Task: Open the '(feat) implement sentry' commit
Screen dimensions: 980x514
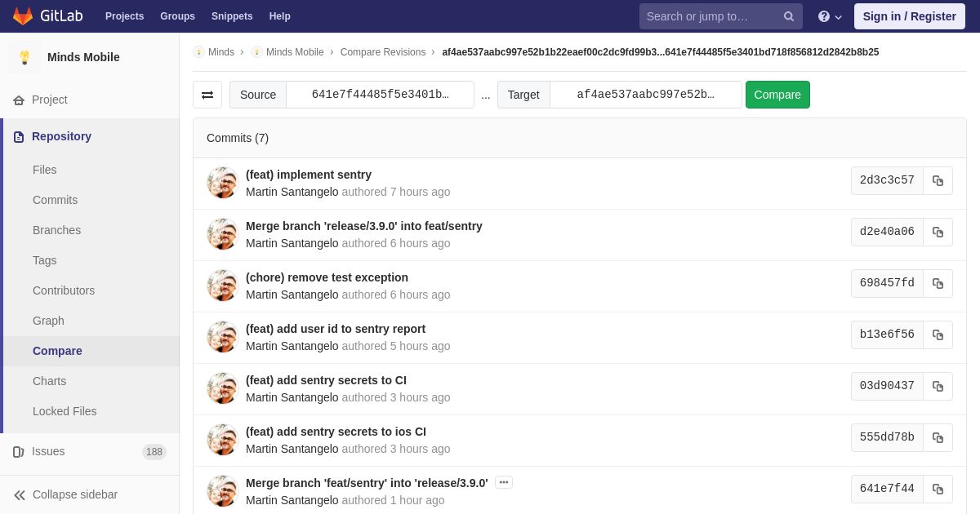Action: click(x=309, y=175)
